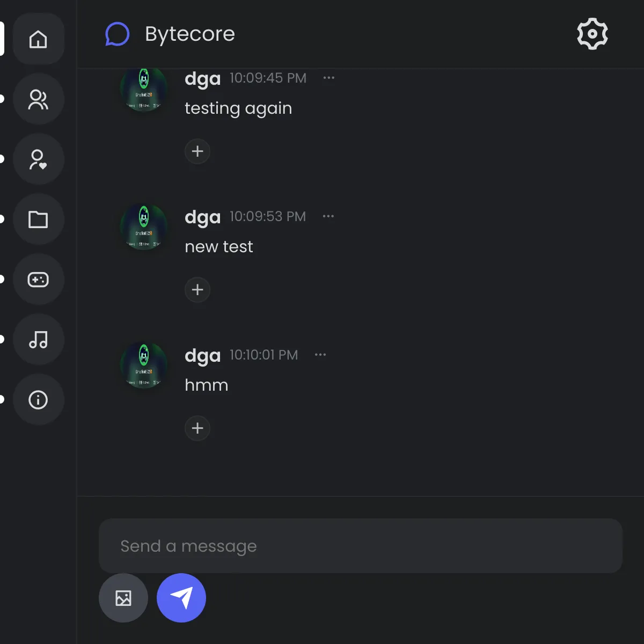Open the Files folder icon in sidebar
Image resolution: width=644 pixels, height=644 pixels.
(x=38, y=219)
